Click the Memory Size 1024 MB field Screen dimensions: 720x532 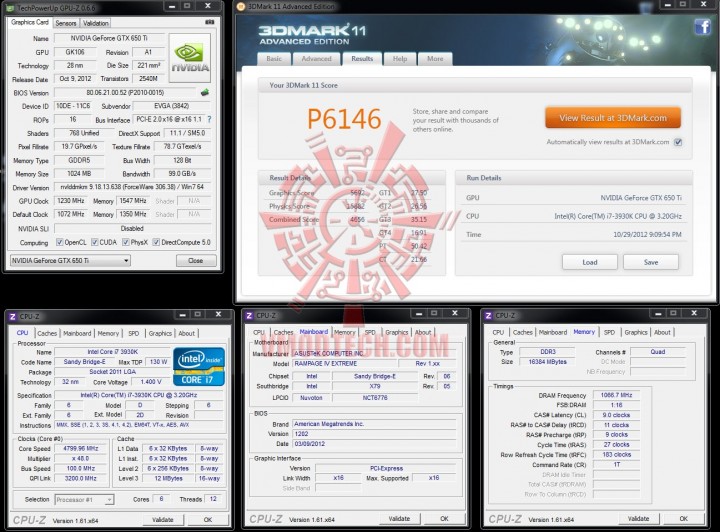pos(79,174)
